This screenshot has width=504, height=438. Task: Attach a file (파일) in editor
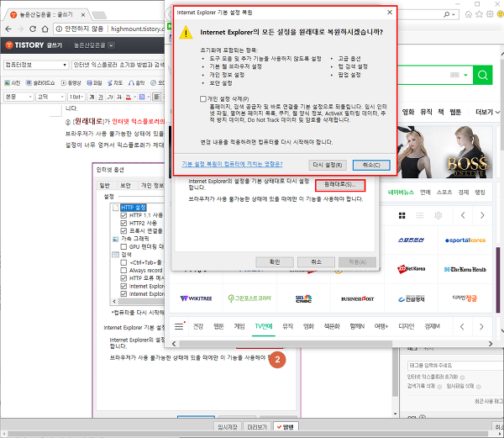pyautogui.click(x=94, y=83)
